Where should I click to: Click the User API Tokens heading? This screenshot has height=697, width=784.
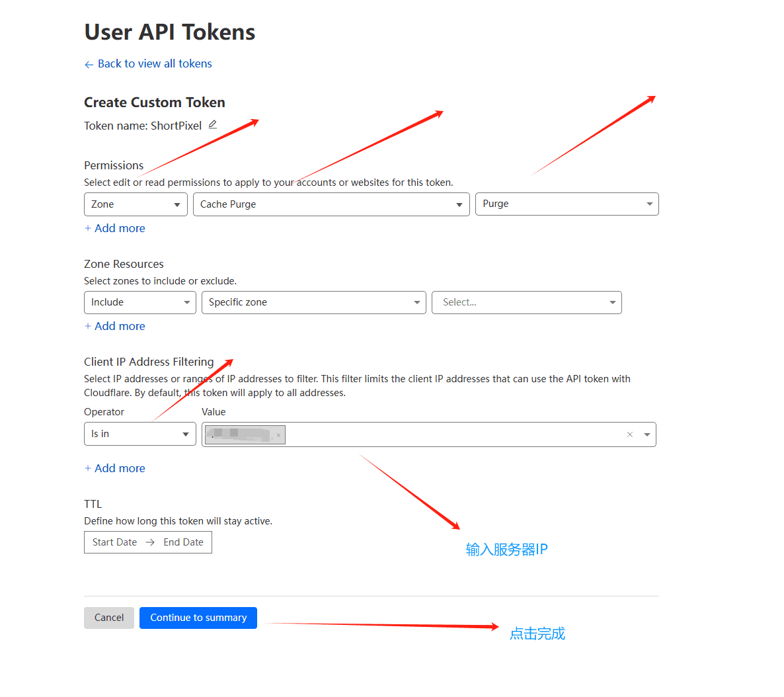point(169,32)
